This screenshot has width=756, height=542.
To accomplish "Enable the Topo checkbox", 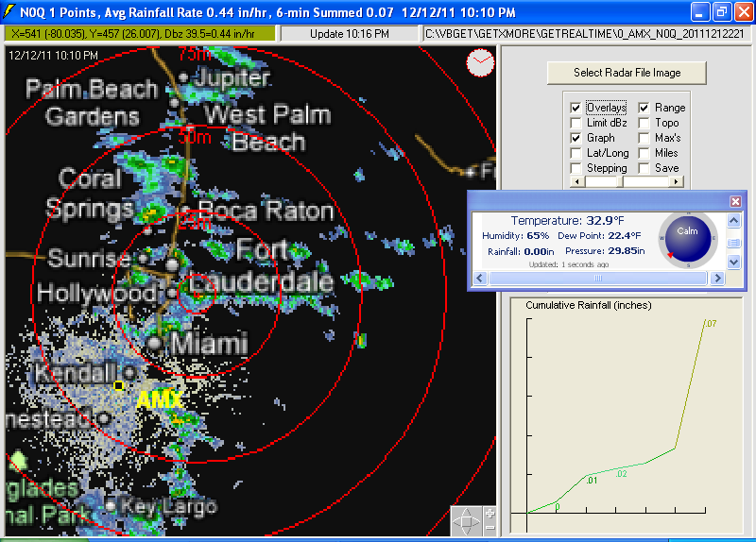I will [644, 123].
